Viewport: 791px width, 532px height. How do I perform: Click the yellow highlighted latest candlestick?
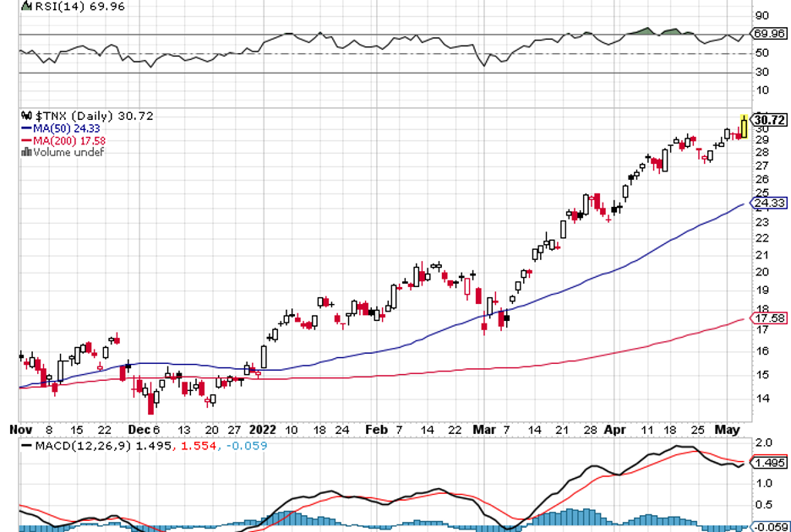(744, 128)
